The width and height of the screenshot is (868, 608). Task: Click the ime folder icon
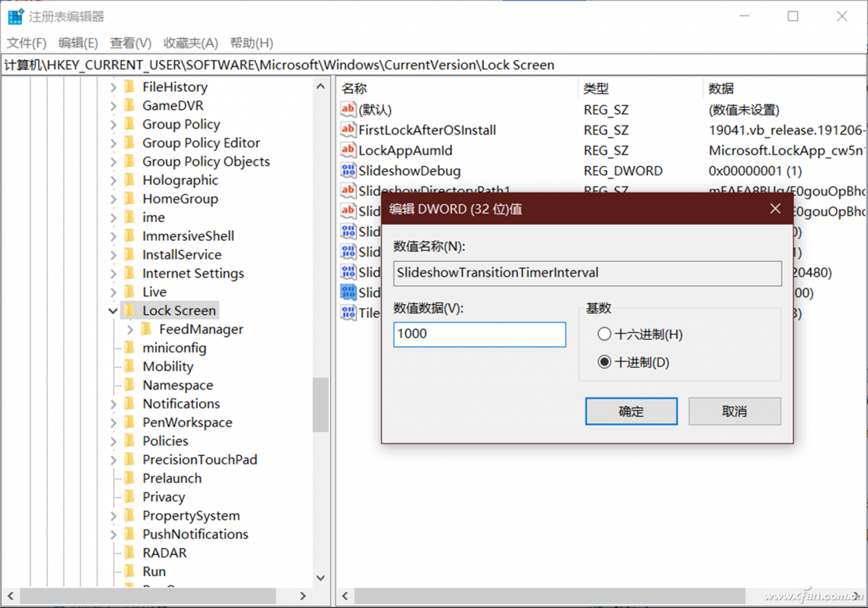coord(129,217)
